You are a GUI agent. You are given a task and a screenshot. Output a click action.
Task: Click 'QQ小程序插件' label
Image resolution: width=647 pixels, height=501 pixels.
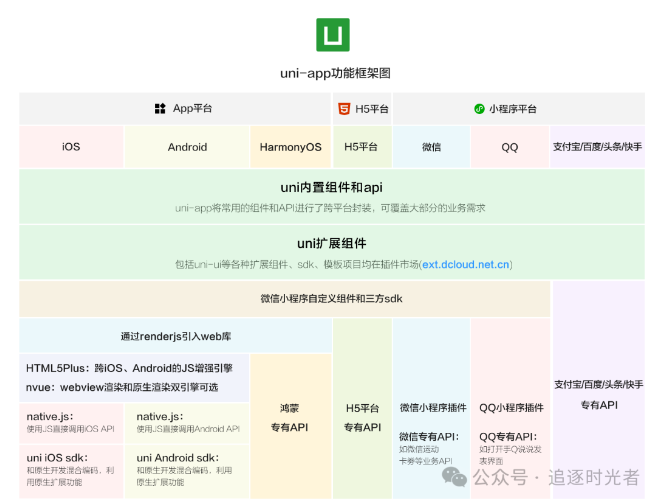(511, 408)
